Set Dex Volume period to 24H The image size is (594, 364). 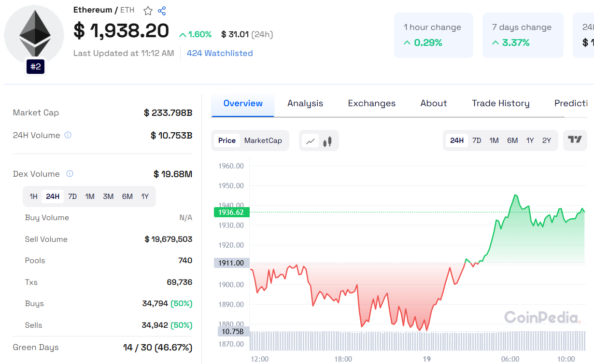[x=53, y=196]
